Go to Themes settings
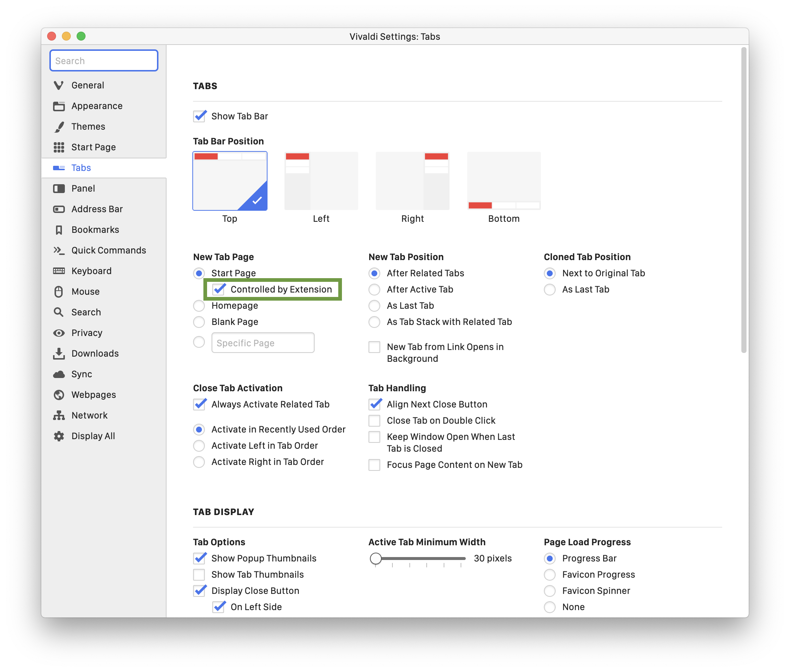This screenshot has height=672, width=790. pos(104,126)
